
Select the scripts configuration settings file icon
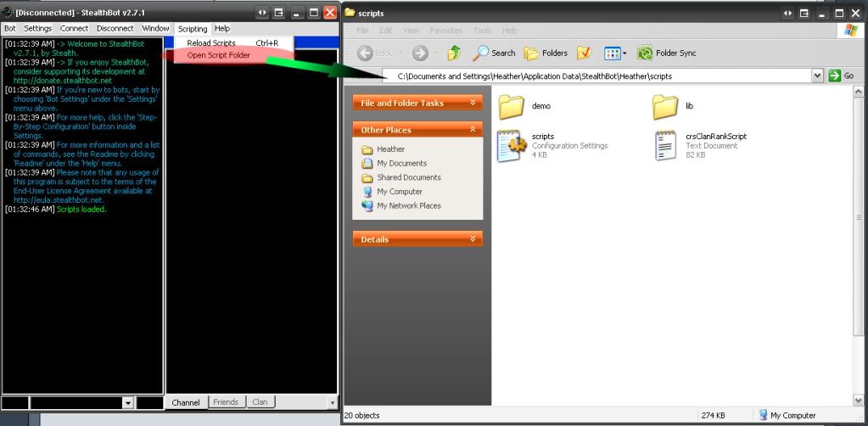(511, 146)
